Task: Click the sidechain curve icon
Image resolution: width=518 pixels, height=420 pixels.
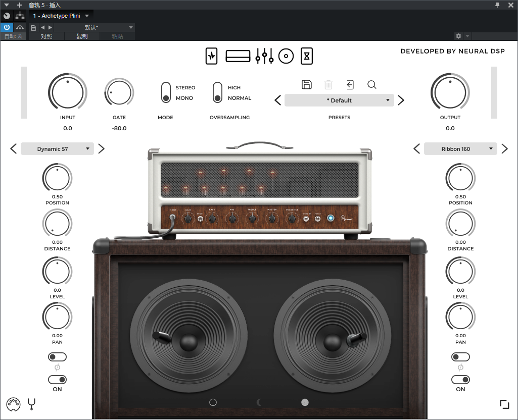Action: click(20, 27)
